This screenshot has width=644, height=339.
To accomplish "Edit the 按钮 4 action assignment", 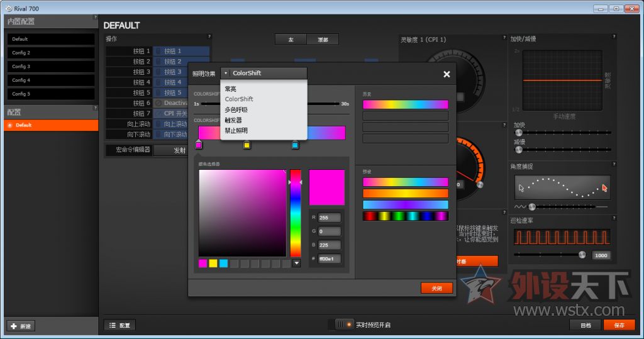I will [x=171, y=82].
